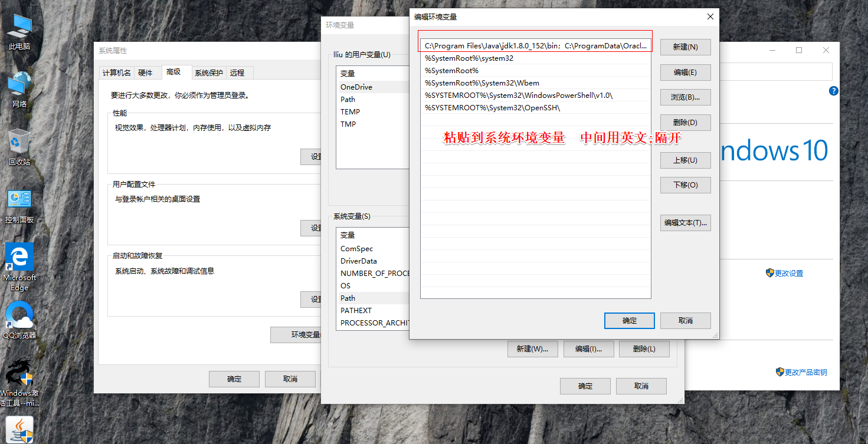The height and width of the screenshot is (444, 868).
Task: Switch to the 计算机名 tab
Action: point(117,73)
